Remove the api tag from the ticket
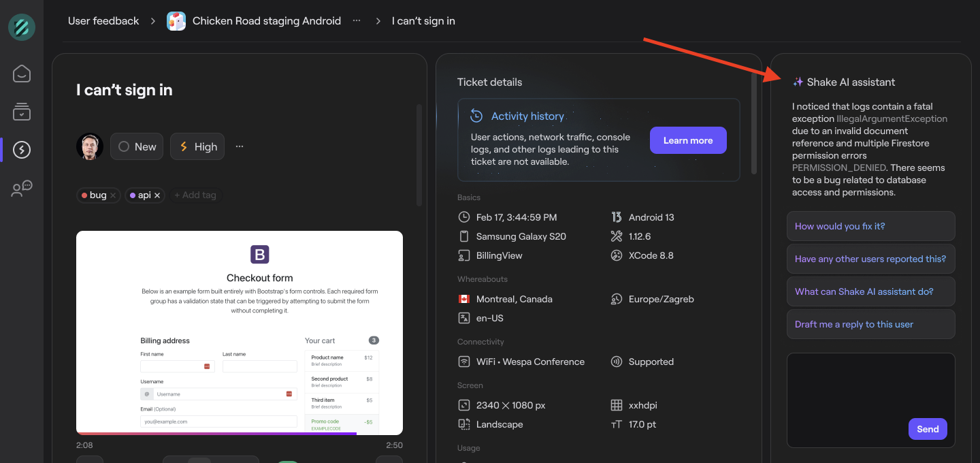This screenshot has height=463, width=980. pos(157,195)
